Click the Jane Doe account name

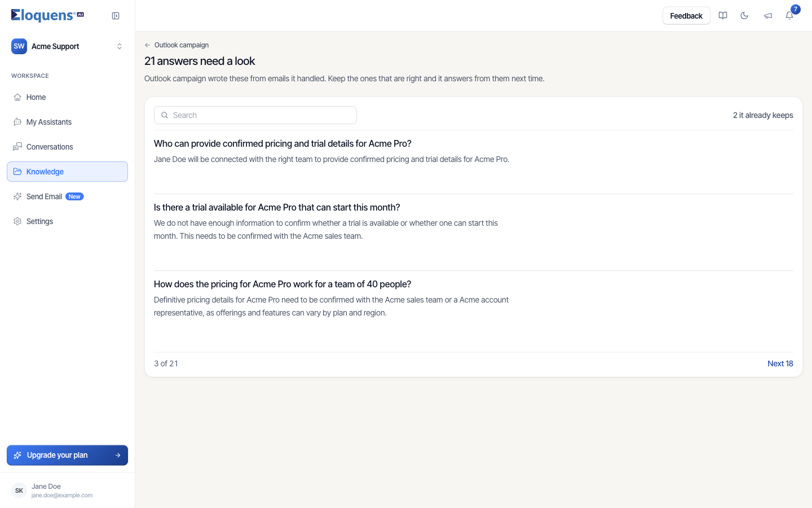46,487
